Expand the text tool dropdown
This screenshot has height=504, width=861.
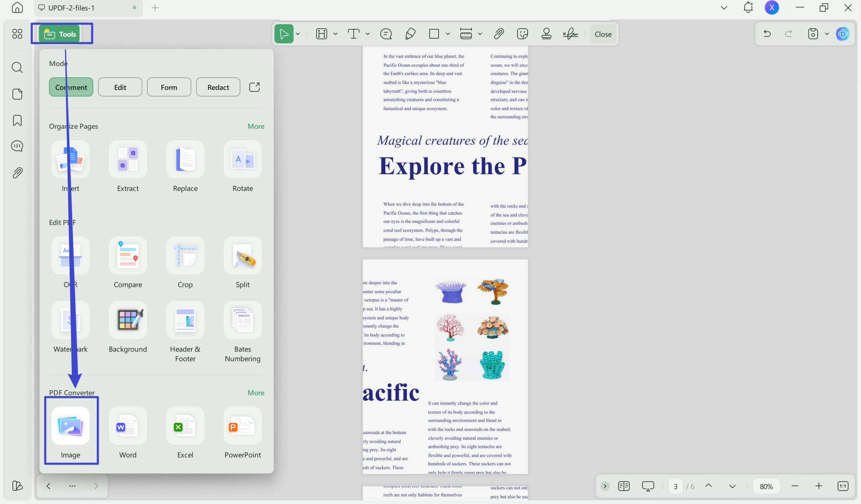coord(368,34)
